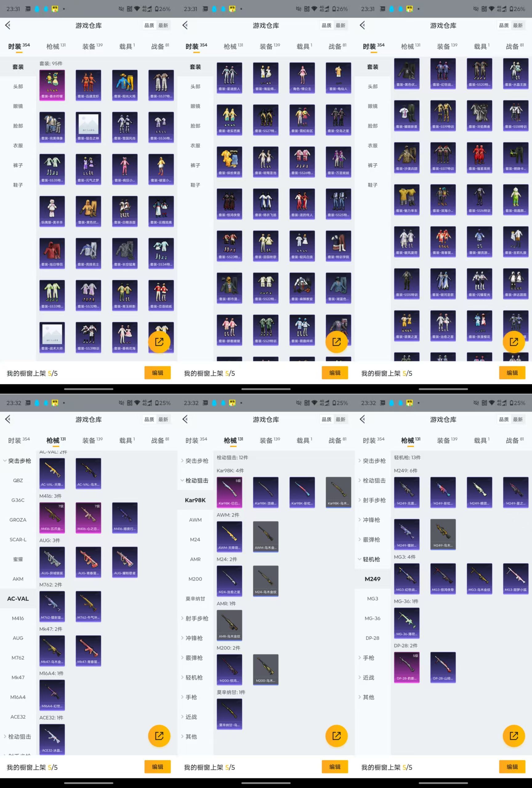Tap share button overlapping 套装-香桃花海 row
This screenshot has width=532, height=788.
(x=159, y=342)
